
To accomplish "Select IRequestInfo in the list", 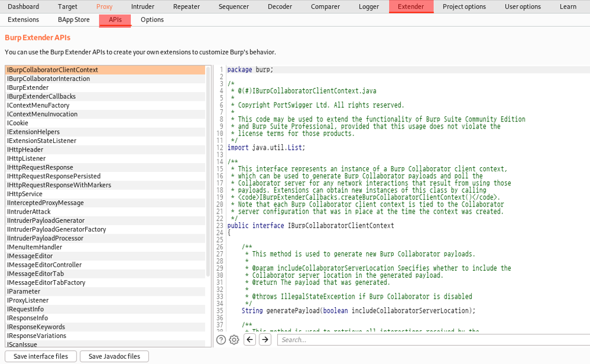I will (105, 309).
